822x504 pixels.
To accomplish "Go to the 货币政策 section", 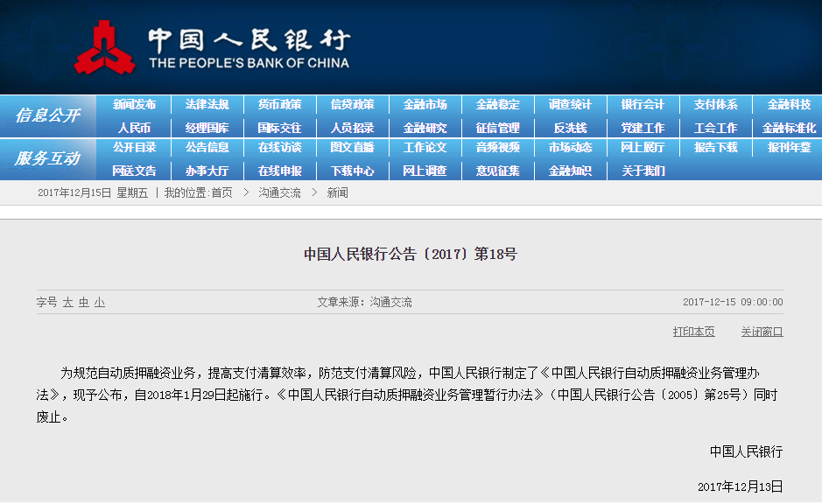I will point(279,104).
